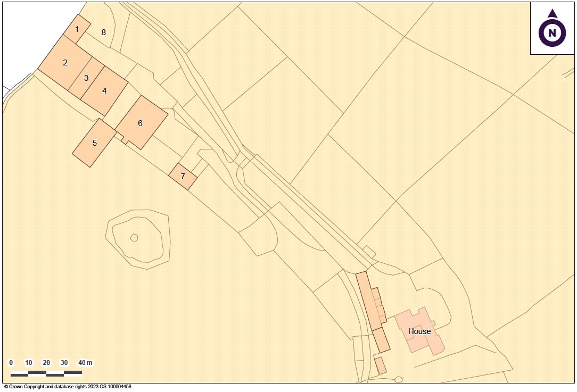The height and width of the screenshot is (392, 577).
Task: Select building labeled 2
Action: (65, 63)
